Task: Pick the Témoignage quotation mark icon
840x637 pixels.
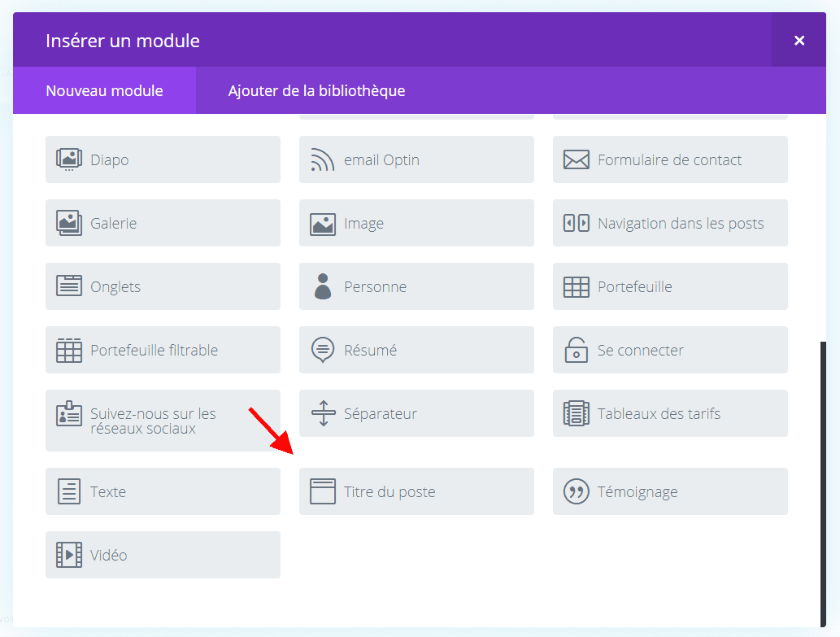Action: click(576, 491)
